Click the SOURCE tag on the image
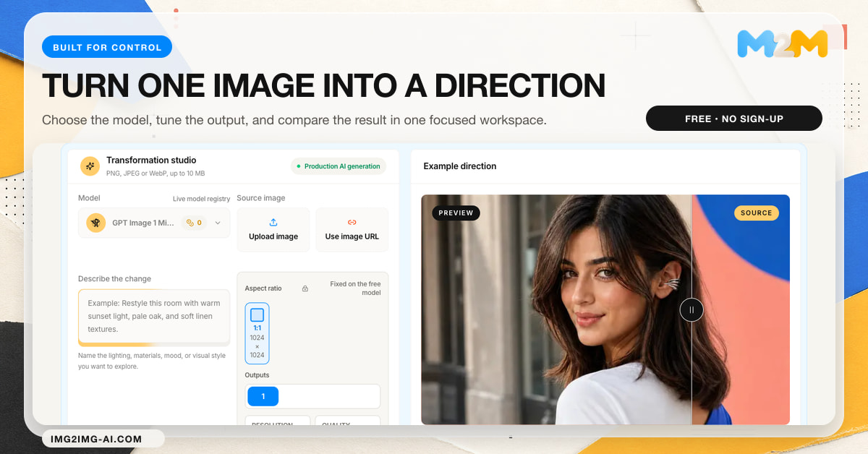The height and width of the screenshot is (454, 868). tap(757, 213)
